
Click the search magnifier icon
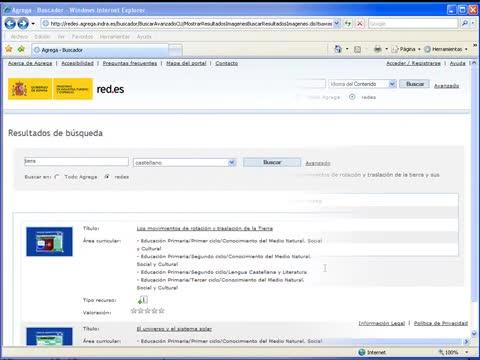(465, 23)
